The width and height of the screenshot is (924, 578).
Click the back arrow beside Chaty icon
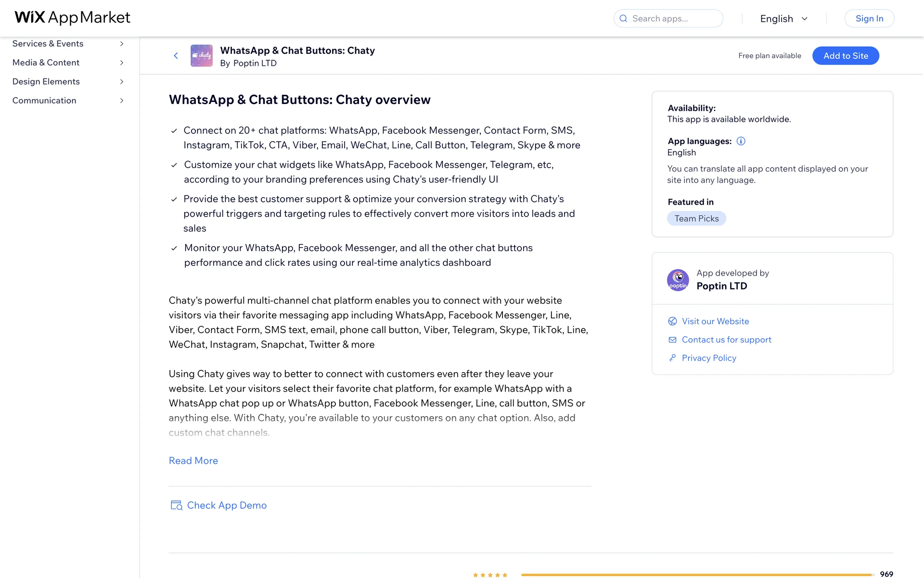pos(176,56)
